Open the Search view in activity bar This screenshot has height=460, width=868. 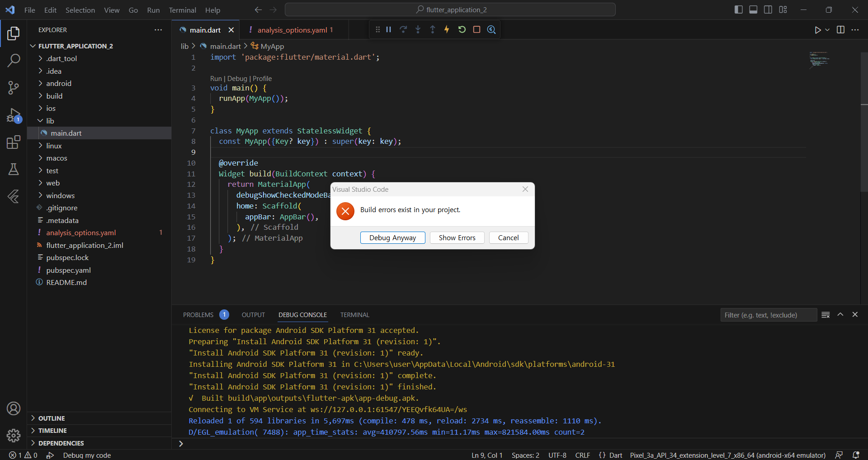point(14,61)
